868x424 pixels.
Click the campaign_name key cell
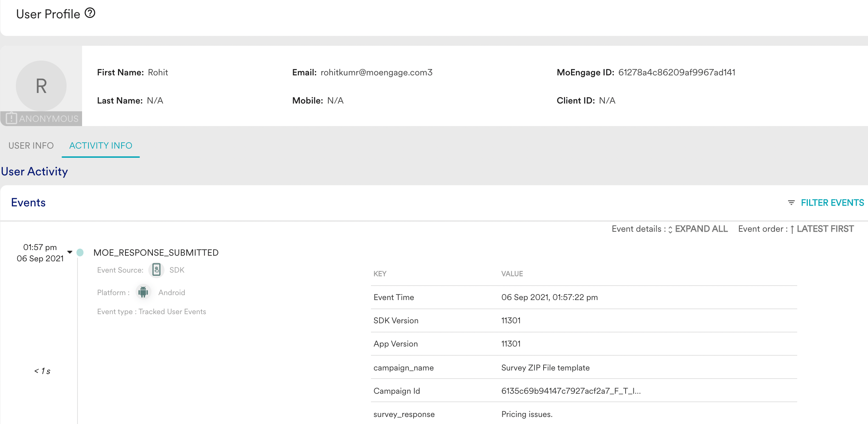click(404, 368)
